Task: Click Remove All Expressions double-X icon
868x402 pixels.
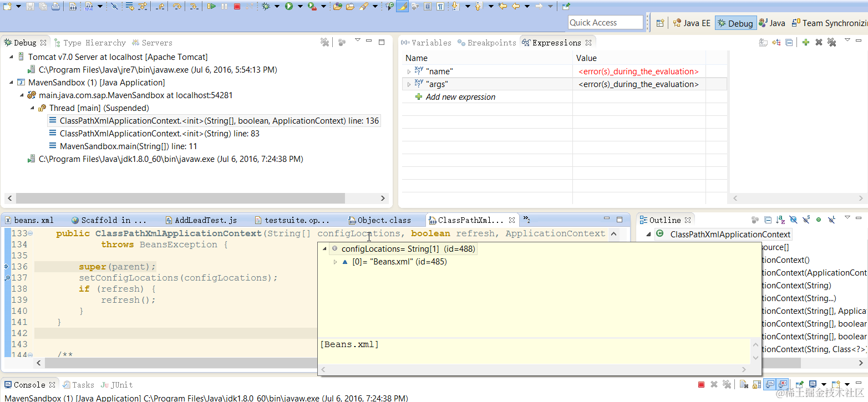Action: [831, 42]
